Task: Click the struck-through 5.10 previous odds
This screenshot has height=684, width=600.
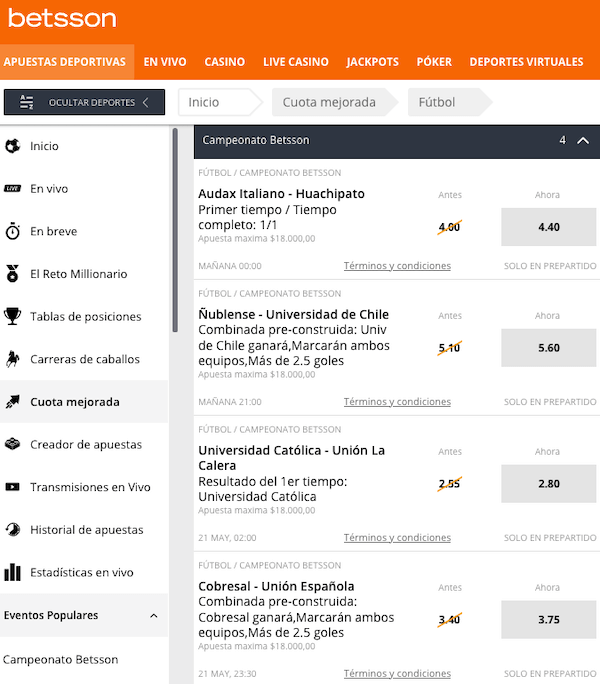Action: 449,348
